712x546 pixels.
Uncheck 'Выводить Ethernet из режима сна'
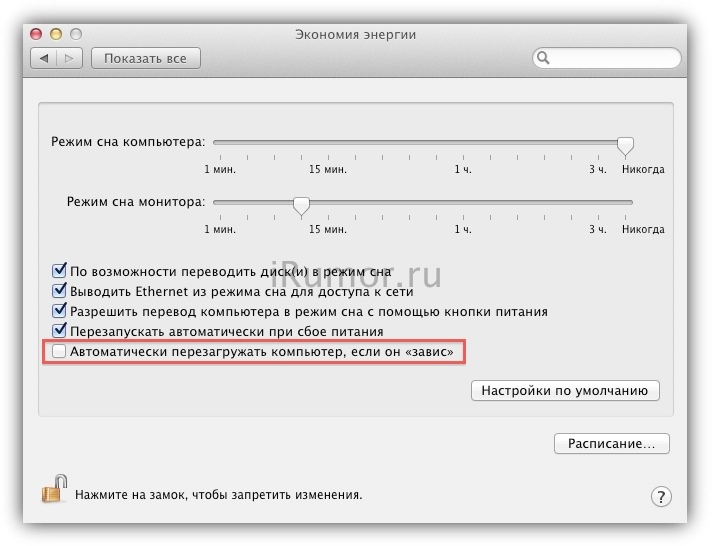pos(59,291)
